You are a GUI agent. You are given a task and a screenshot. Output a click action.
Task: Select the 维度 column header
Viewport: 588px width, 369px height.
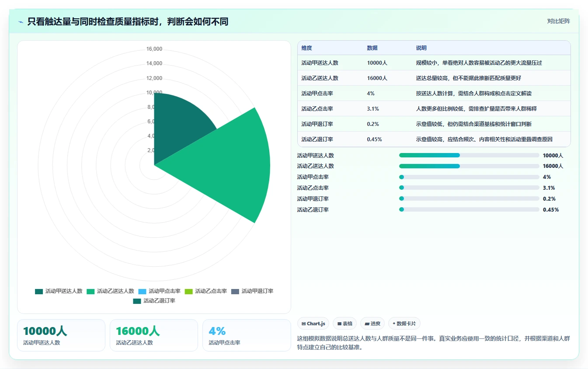(307, 48)
